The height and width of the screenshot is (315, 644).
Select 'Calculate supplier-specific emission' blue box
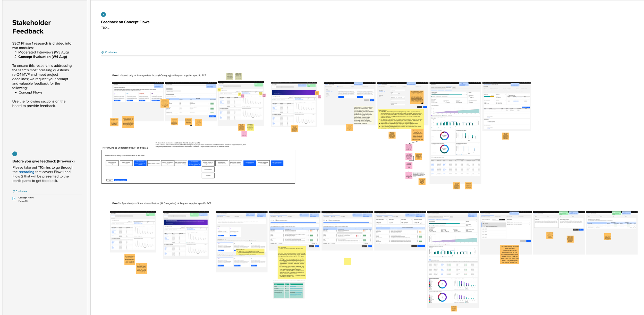[x=277, y=163]
